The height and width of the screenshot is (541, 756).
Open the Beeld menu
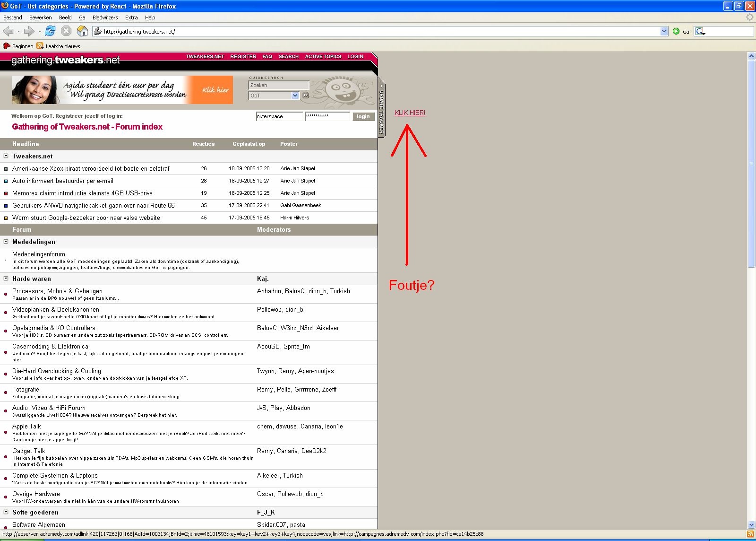[65, 17]
